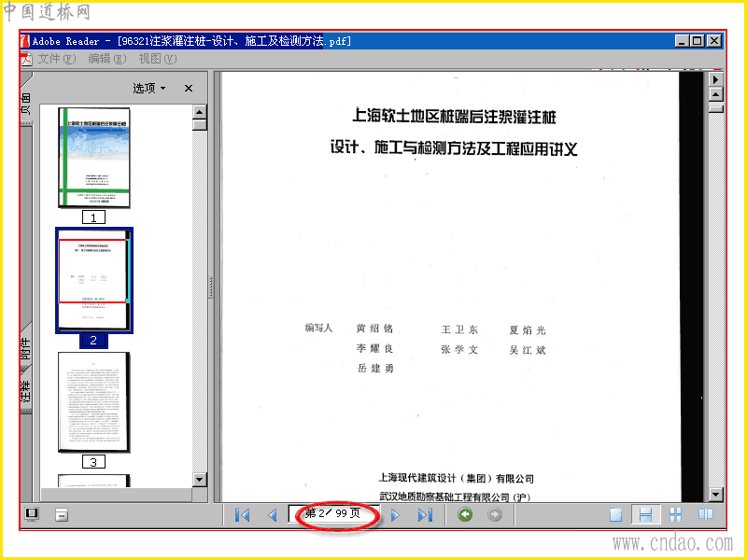Go to next page arrow
747x560 pixels.
point(394,515)
